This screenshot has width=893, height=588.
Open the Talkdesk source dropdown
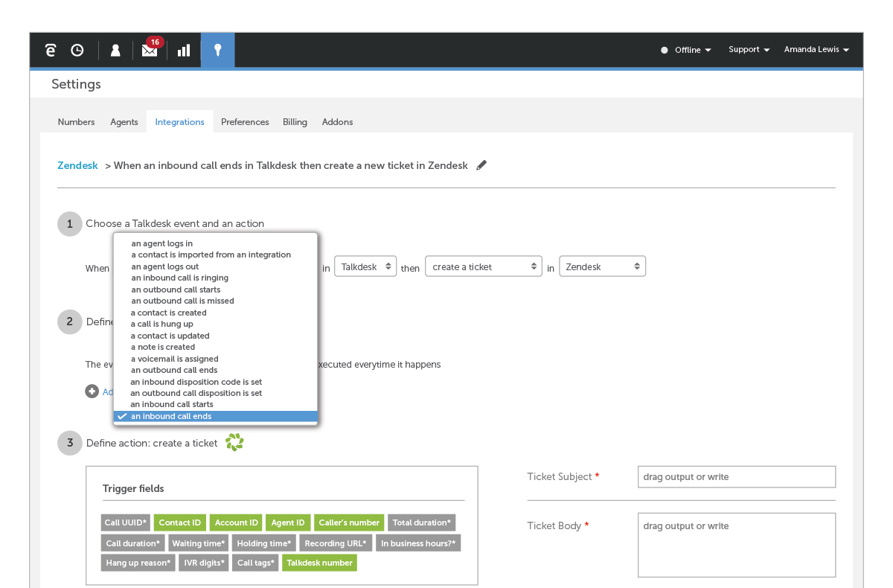coord(365,266)
